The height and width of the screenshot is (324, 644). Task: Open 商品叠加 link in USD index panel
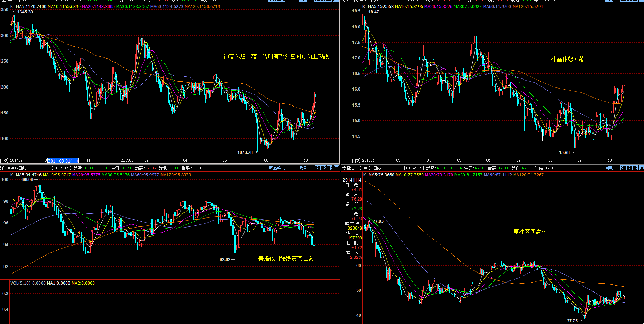point(277,168)
